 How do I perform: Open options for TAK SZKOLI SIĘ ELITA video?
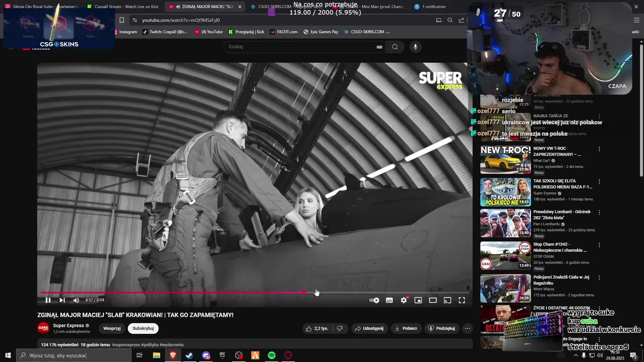(599, 182)
